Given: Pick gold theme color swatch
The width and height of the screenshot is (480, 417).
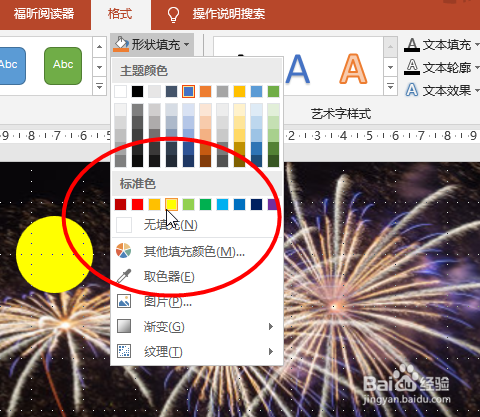Looking at the screenshot, I should pos(239,91).
